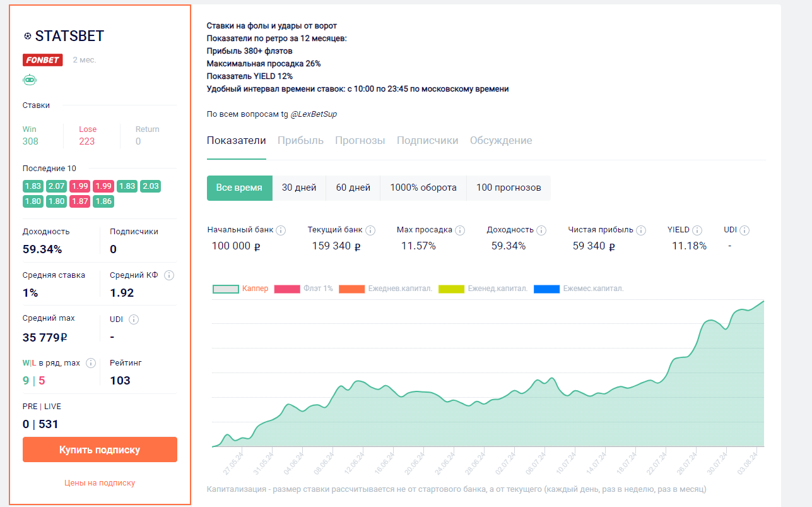
Task: Open info icon next to sidebar UDI
Action: tap(134, 319)
